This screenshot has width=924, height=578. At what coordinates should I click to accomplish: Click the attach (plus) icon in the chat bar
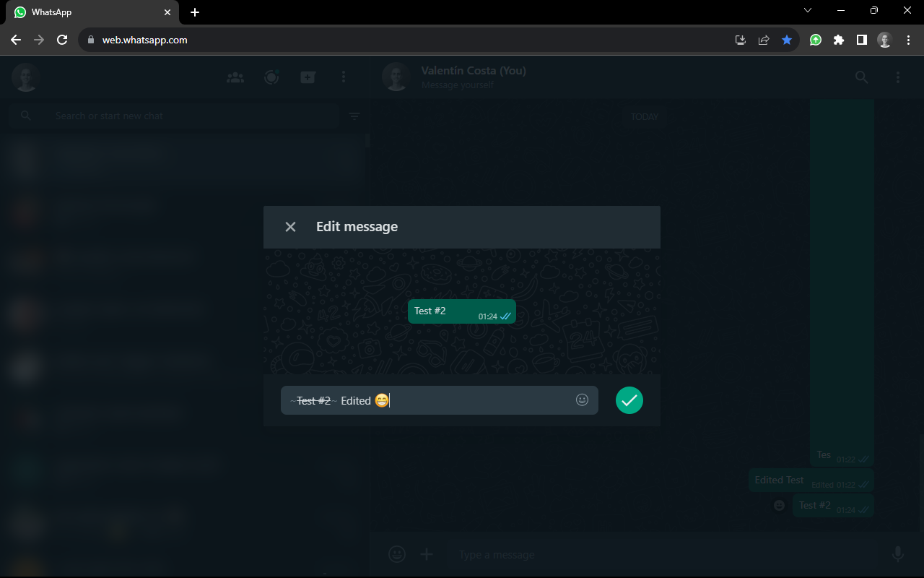coord(426,554)
